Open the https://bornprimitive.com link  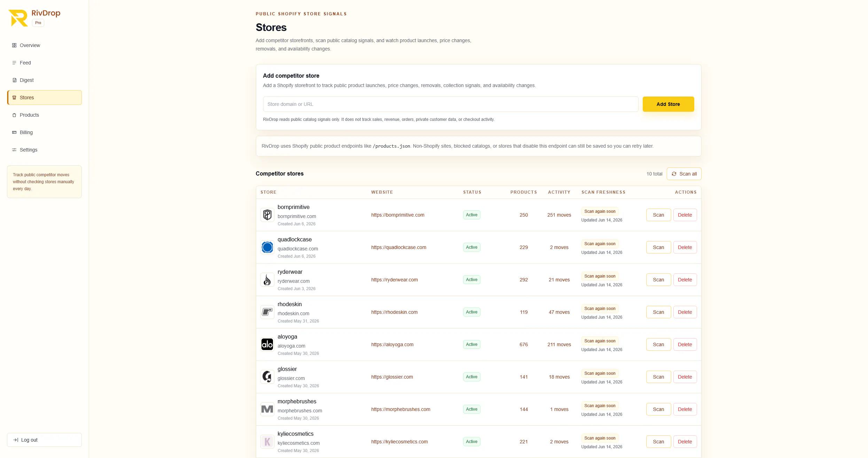coord(398,215)
